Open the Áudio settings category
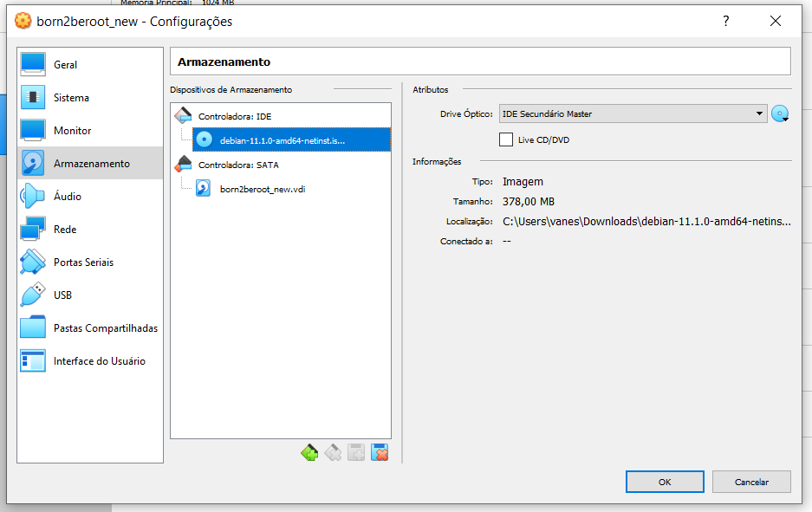 coord(90,196)
